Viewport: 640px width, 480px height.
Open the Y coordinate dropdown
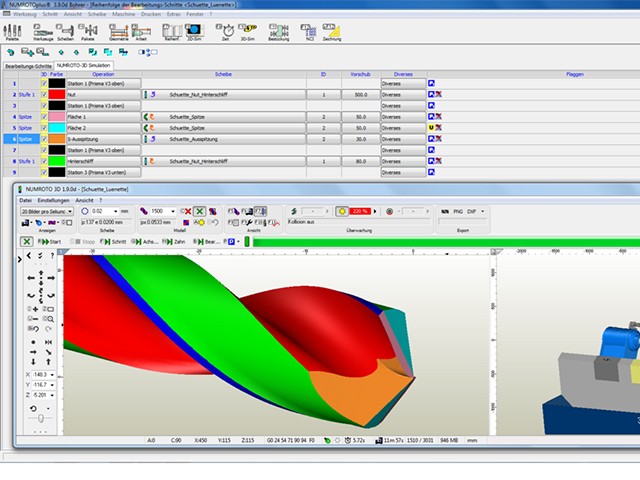[52, 385]
